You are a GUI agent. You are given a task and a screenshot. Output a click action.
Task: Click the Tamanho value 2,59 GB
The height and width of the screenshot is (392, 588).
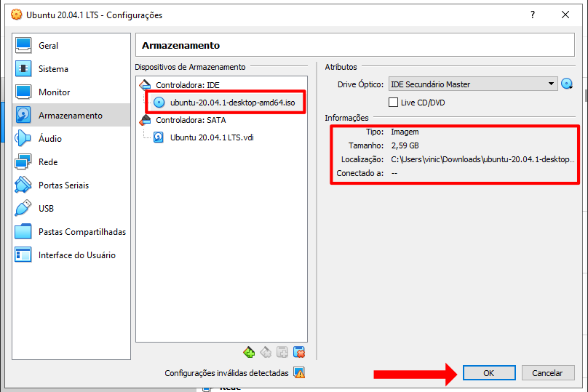405,145
